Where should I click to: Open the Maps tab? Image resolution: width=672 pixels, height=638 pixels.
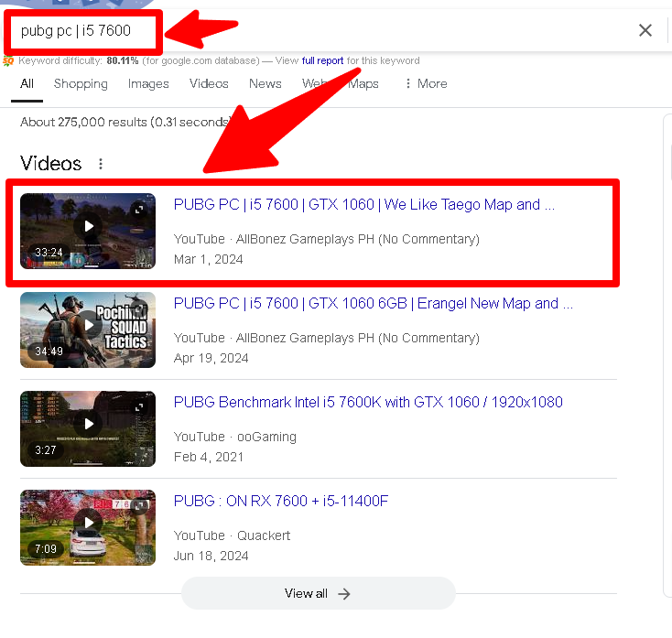[363, 83]
